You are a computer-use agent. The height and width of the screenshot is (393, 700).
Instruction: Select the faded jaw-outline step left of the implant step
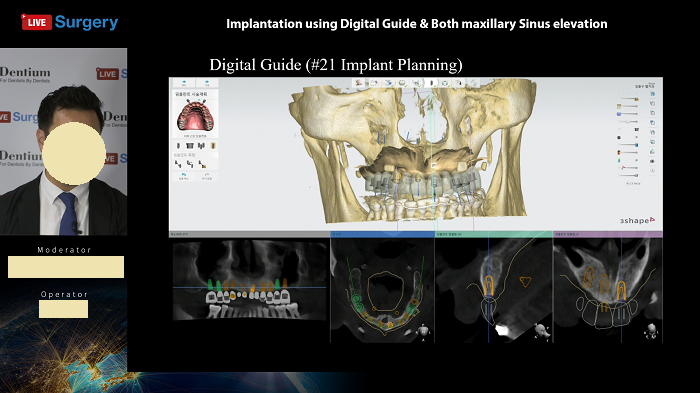(416, 83)
